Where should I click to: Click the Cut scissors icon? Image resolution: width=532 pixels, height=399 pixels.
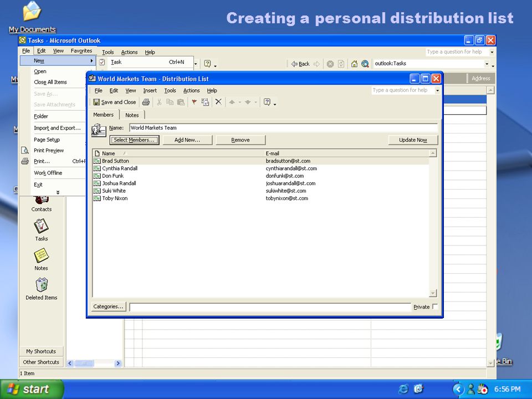(x=159, y=102)
